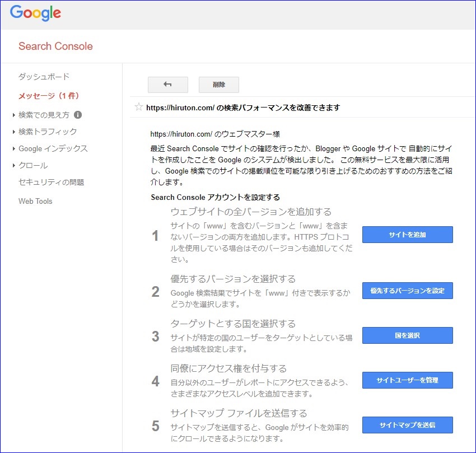Delete message with 削除 button

click(x=219, y=85)
